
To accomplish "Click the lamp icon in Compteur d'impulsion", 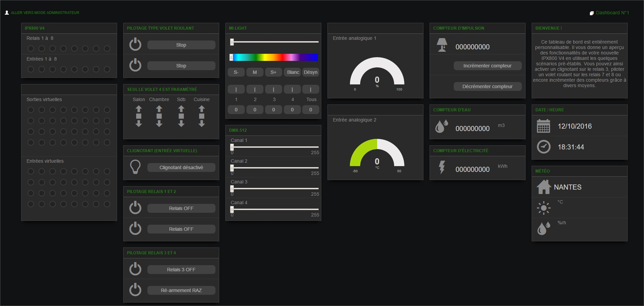I will [442, 45].
